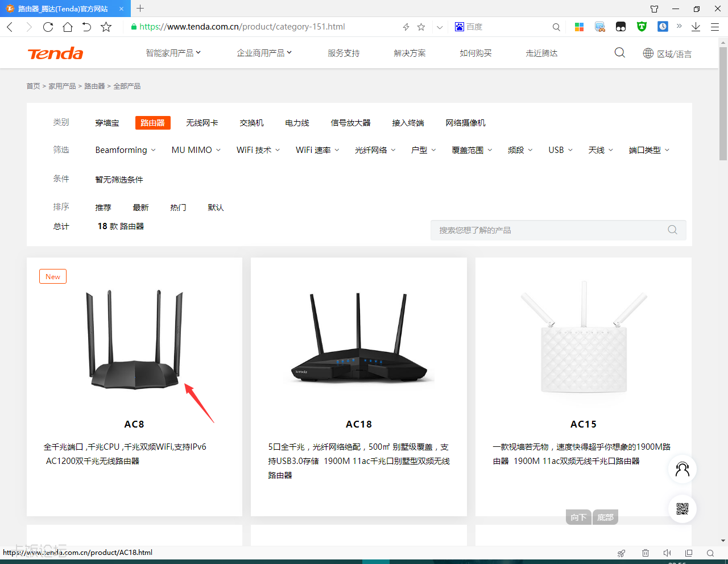Expand 天线 filter dropdown
This screenshot has width=728, height=564.
(x=601, y=150)
